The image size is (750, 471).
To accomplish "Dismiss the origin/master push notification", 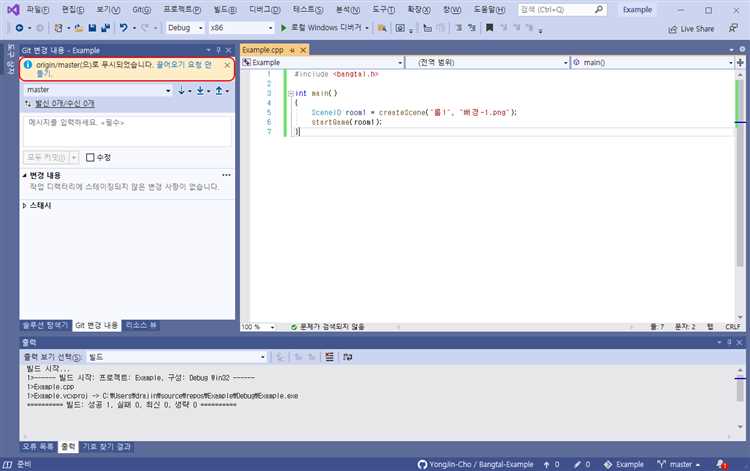I will tap(227, 65).
